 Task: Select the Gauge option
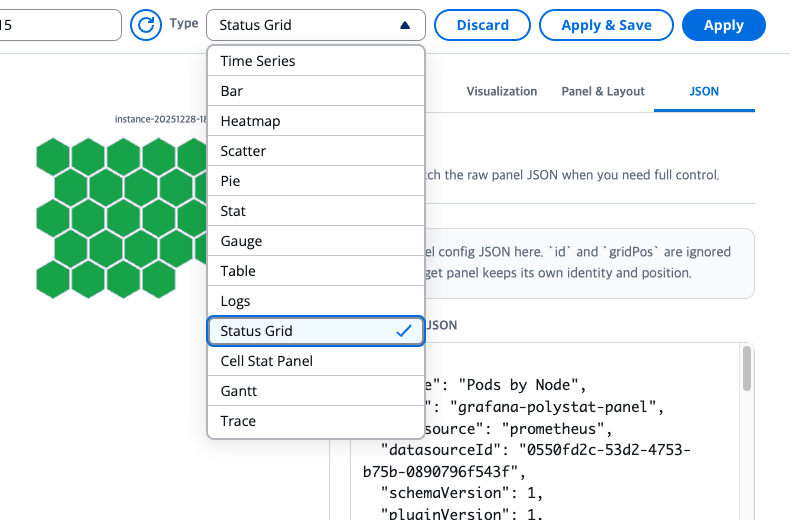316,241
